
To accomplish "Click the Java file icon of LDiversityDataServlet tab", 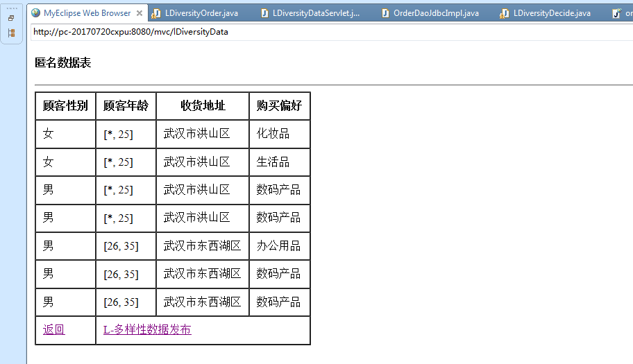I will coord(264,13).
